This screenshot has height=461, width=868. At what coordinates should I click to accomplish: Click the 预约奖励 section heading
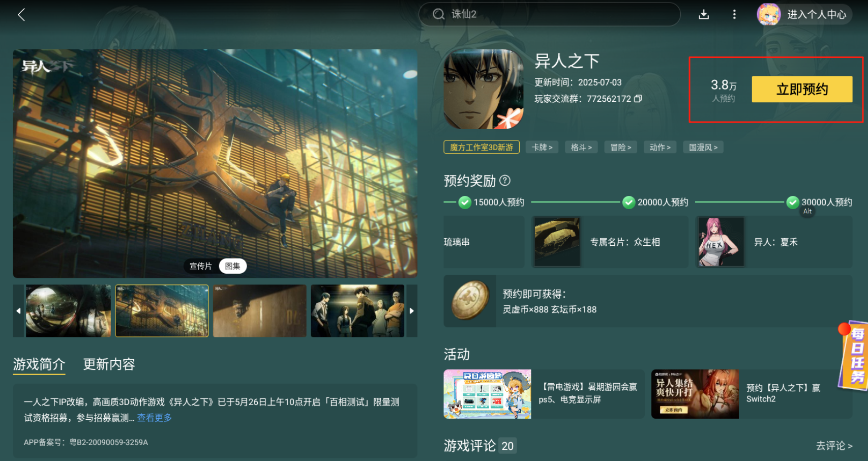(470, 181)
